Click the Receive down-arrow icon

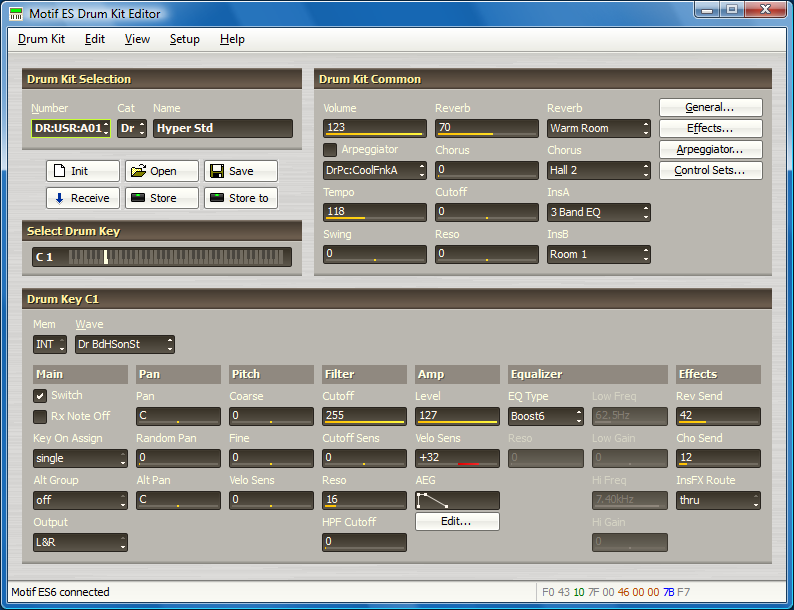[x=58, y=198]
